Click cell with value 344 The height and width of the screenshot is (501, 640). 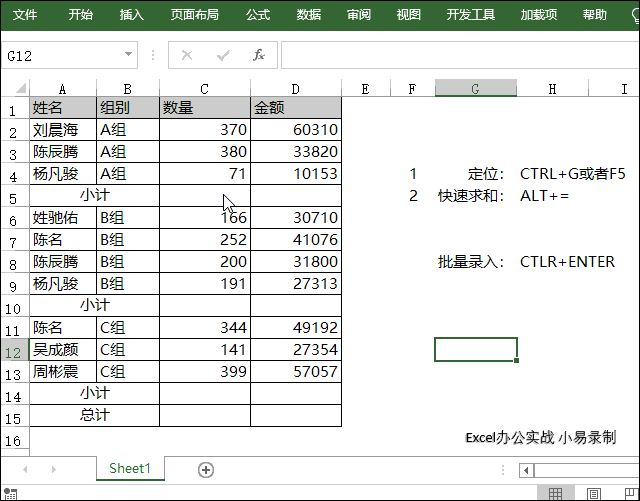pyautogui.click(x=205, y=328)
